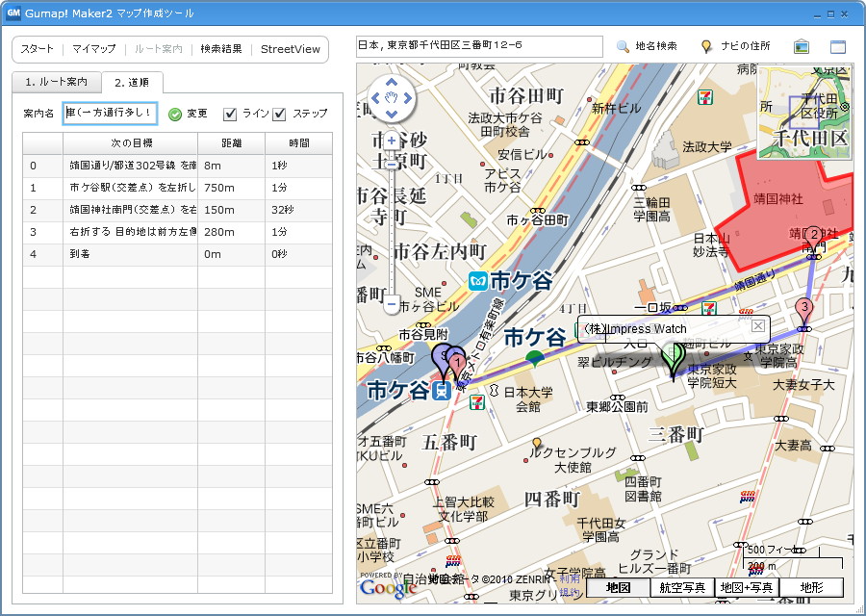Close the Impress Watch info popup

(759, 327)
